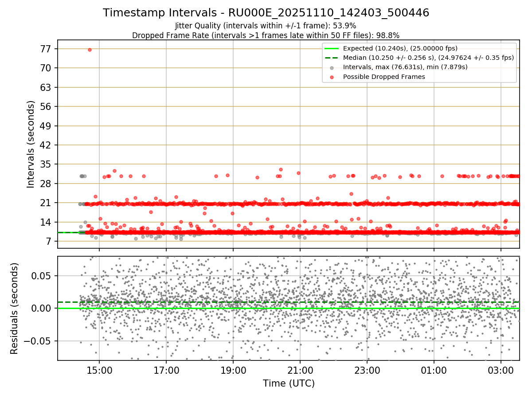Click the '21' tick on the intervals axis

pyautogui.click(x=45, y=203)
